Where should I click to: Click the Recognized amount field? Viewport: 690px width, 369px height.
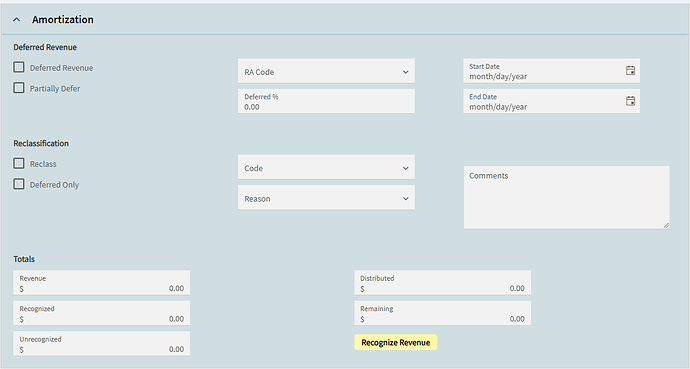click(102, 313)
